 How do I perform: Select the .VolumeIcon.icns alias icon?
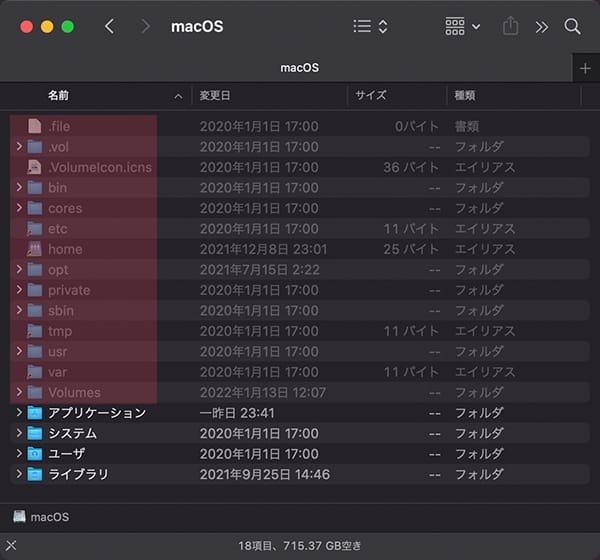tap(34, 167)
